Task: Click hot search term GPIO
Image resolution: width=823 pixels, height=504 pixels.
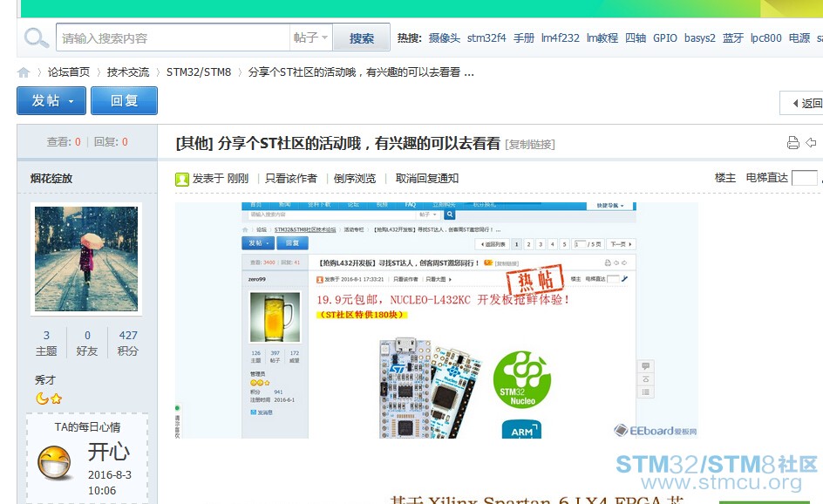Action: pos(665,37)
